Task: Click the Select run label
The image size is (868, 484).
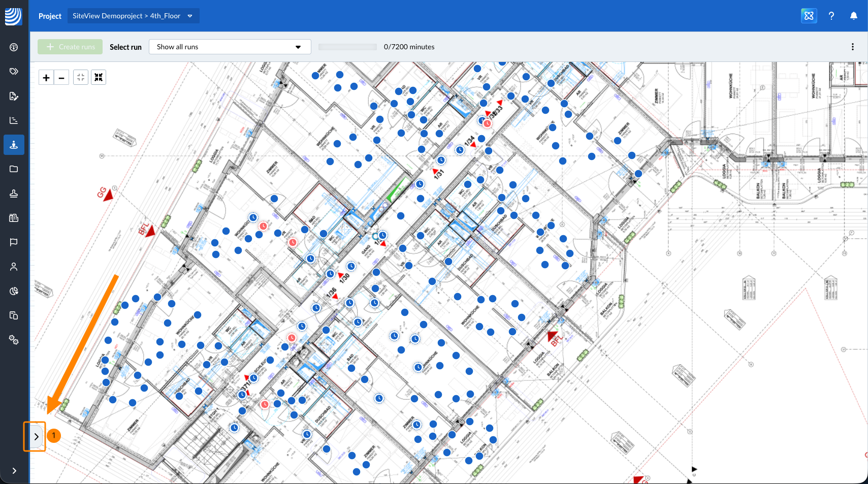Action: coord(125,47)
